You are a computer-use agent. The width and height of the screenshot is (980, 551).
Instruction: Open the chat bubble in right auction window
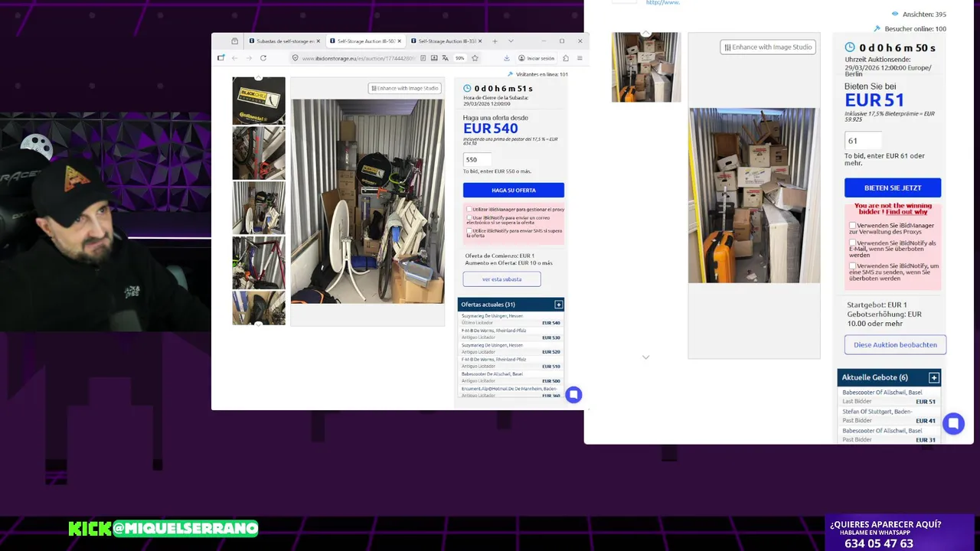coord(953,423)
